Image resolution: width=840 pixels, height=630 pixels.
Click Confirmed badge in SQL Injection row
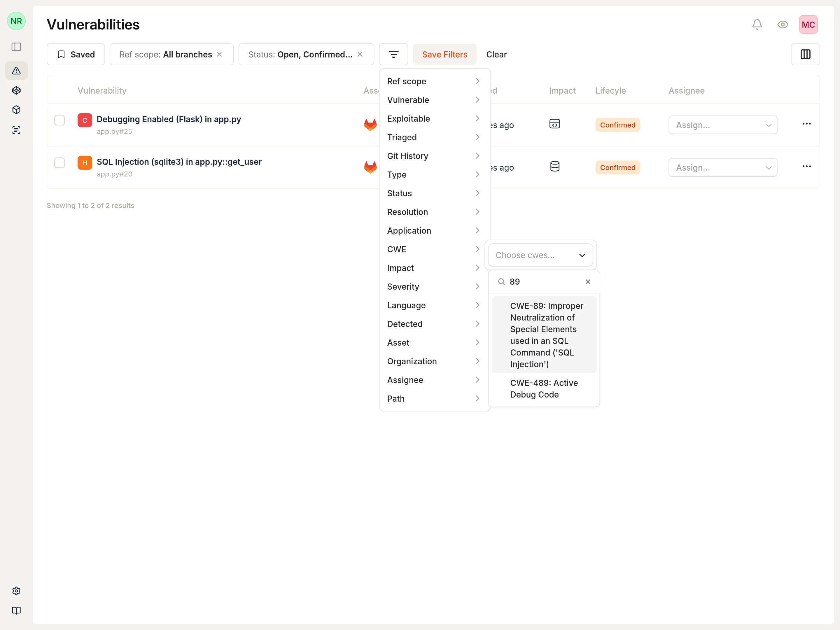point(617,167)
